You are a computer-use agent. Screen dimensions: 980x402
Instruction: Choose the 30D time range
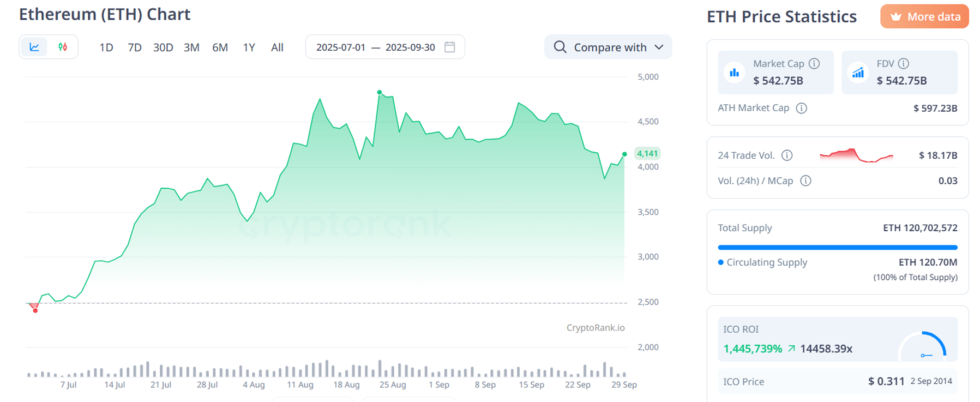[163, 47]
